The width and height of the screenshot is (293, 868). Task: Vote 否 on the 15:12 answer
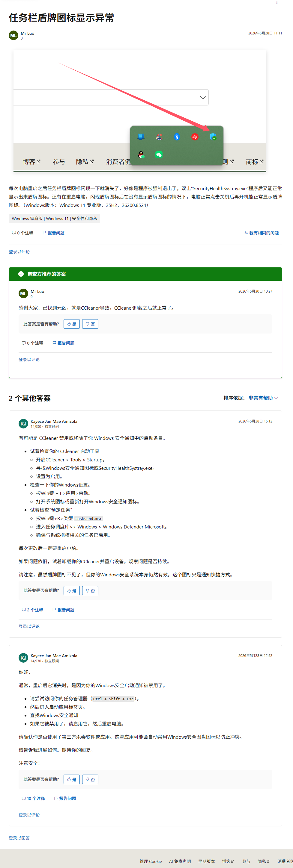pyautogui.click(x=90, y=591)
